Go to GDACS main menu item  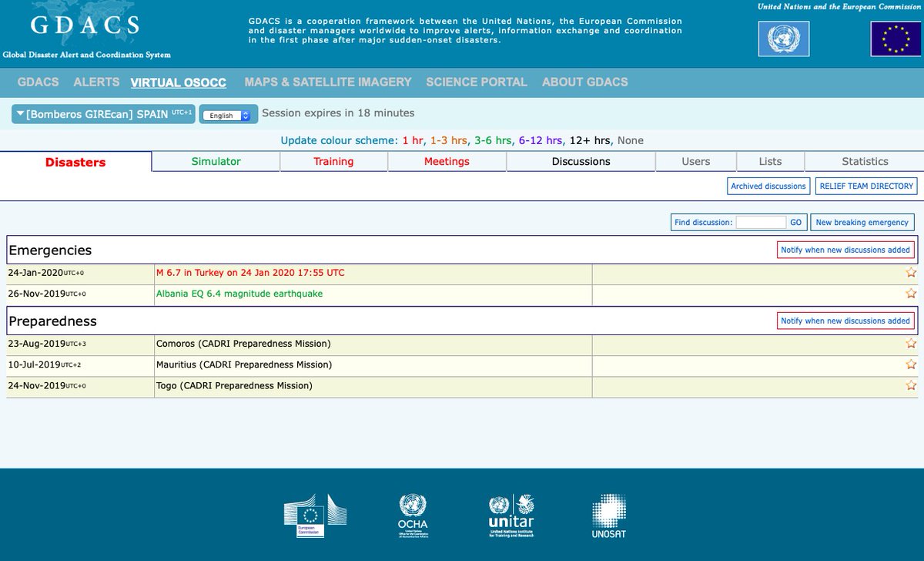pyautogui.click(x=38, y=82)
